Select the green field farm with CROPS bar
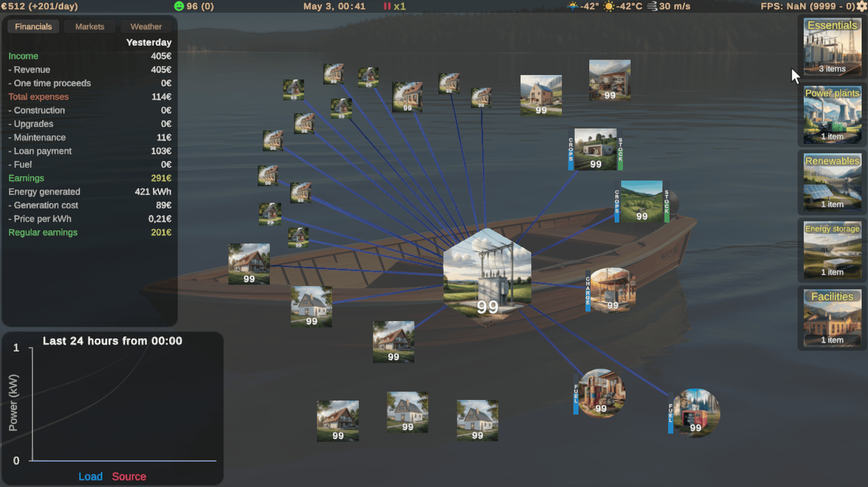 coord(641,202)
